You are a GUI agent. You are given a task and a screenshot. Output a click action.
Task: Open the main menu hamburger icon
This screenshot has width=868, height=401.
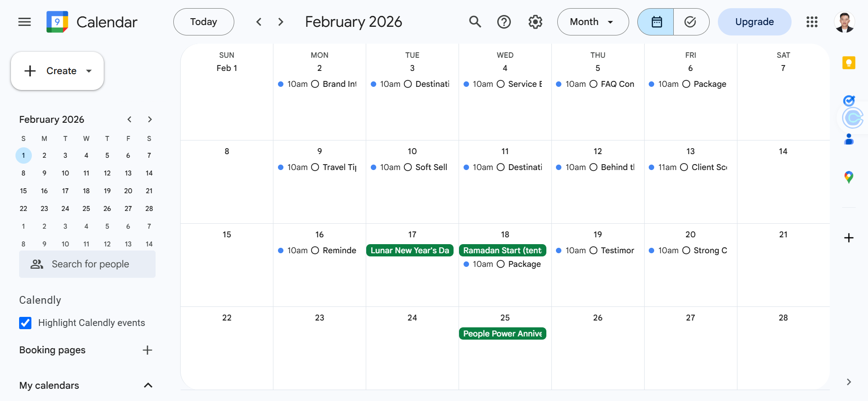click(25, 22)
